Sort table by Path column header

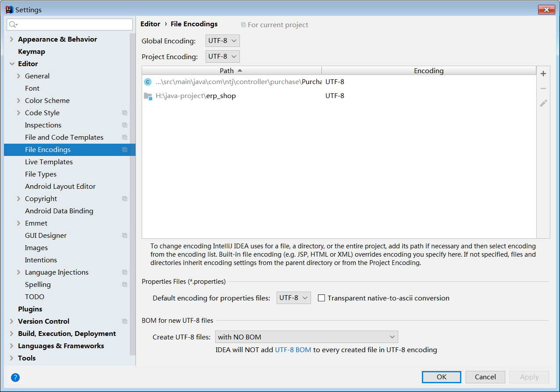(x=232, y=71)
